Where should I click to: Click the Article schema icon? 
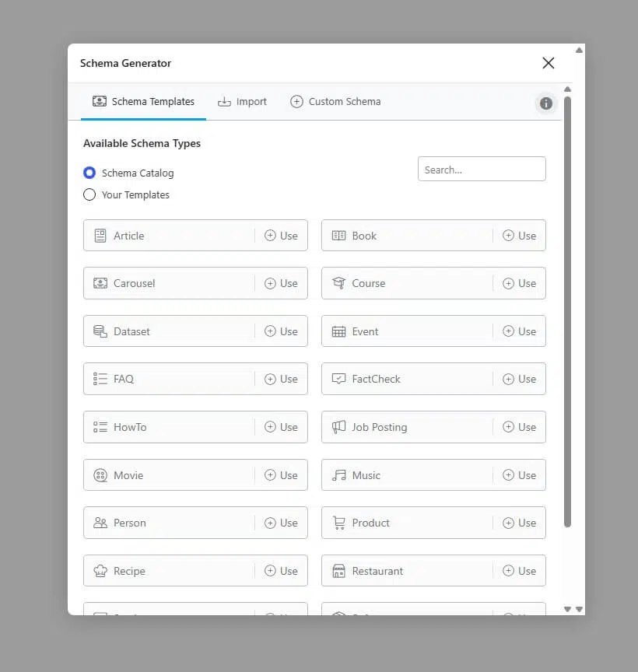coord(100,236)
